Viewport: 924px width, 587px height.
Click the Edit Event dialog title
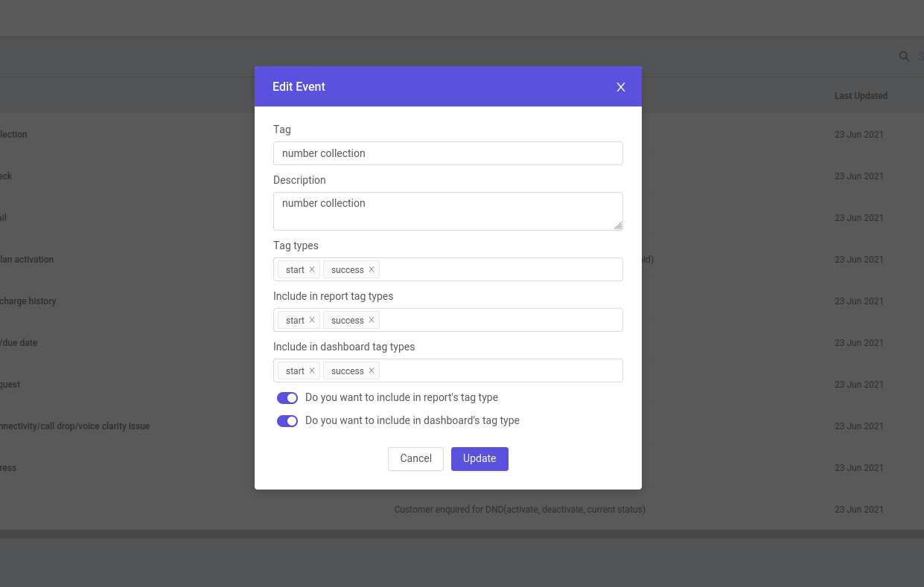click(x=299, y=87)
